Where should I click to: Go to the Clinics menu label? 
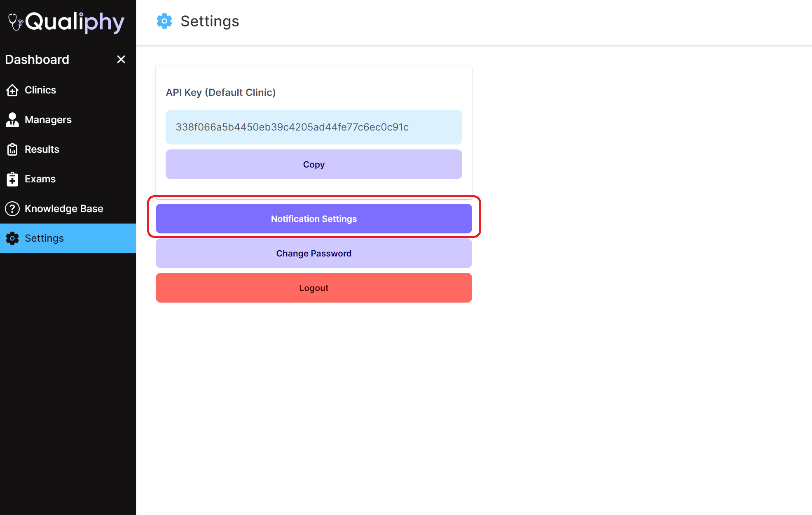click(x=40, y=90)
